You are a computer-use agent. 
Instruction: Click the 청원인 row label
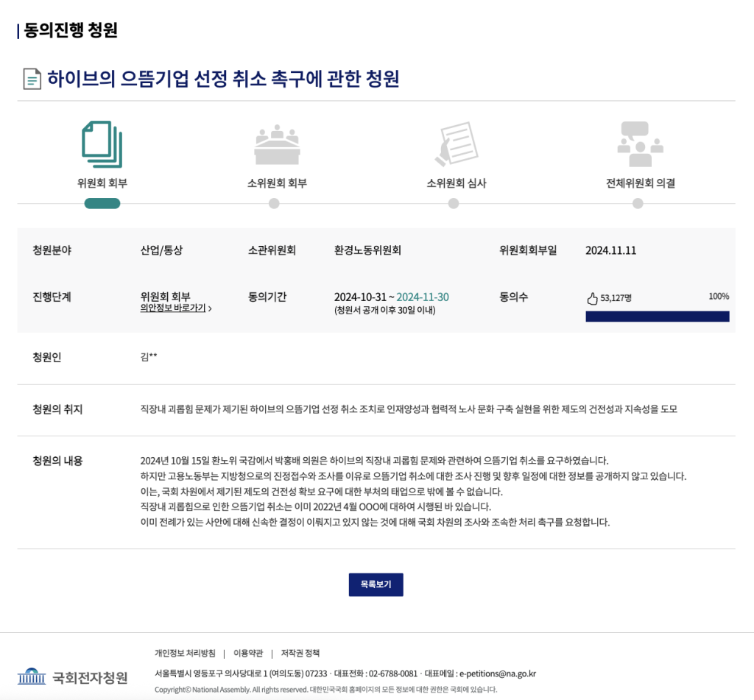46,357
